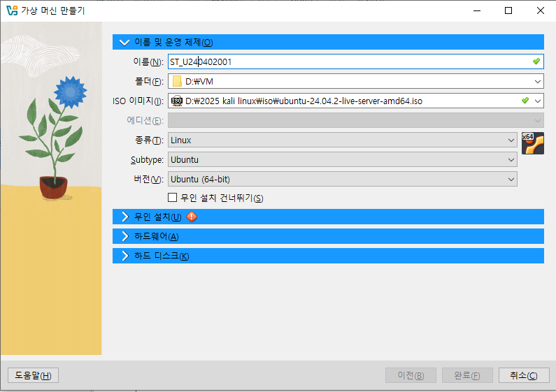The image size is (556, 392).
Task: Click the ISO 이미지(I) label
Action: (138, 101)
